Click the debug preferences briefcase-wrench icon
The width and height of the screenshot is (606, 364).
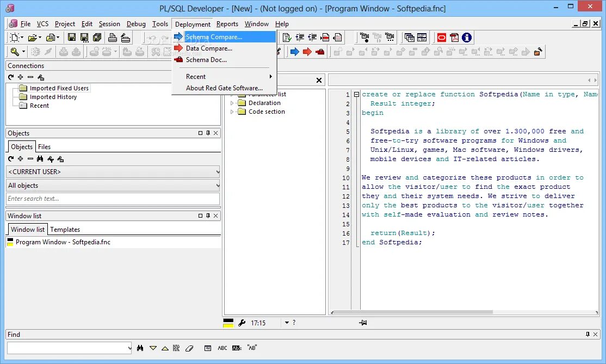pos(537,51)
